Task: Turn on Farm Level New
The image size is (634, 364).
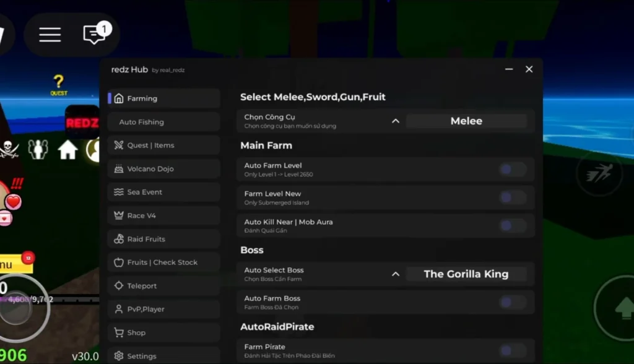Action: coord(513,197)
